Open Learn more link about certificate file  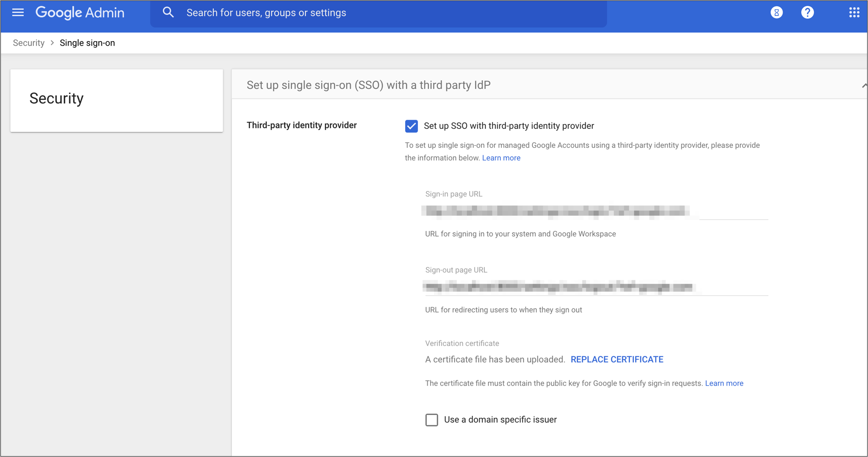[x=724, y=383]
